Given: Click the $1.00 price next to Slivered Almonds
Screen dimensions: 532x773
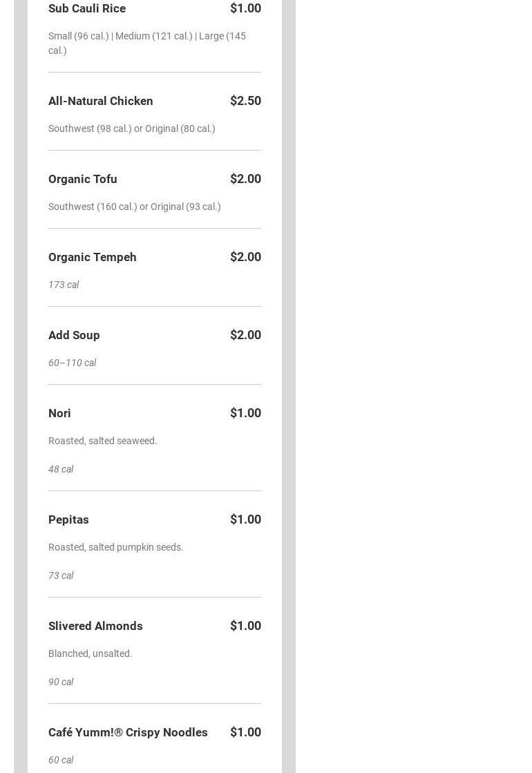Looking at the screenshot, I should point(245,626).
